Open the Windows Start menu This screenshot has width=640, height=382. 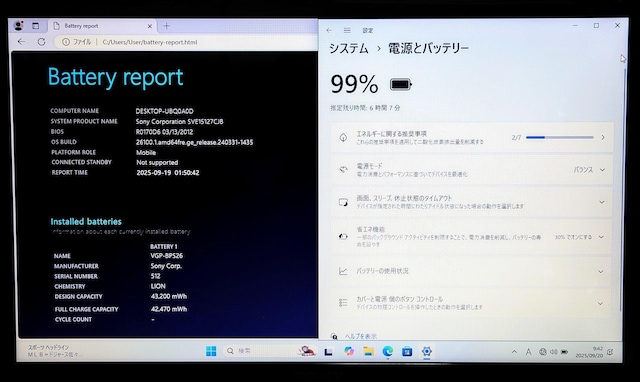click(x=211, y=351)
